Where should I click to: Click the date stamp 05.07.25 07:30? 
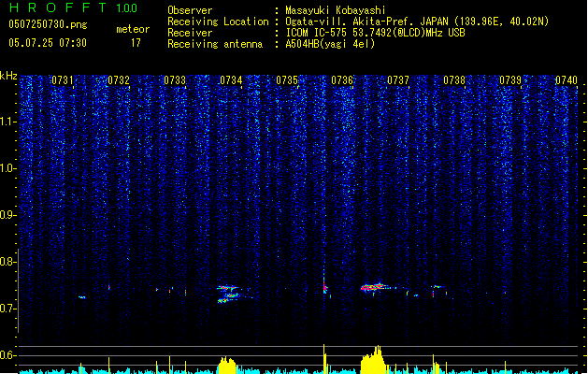[x=48, y=43]
